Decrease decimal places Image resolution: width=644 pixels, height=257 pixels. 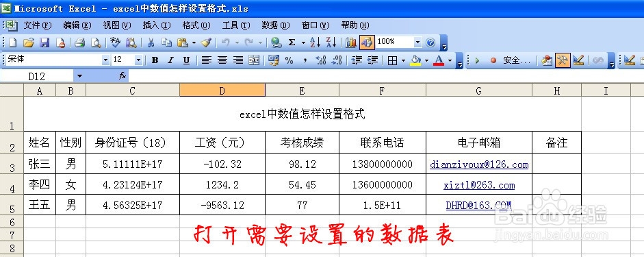[x=337, y=60]
